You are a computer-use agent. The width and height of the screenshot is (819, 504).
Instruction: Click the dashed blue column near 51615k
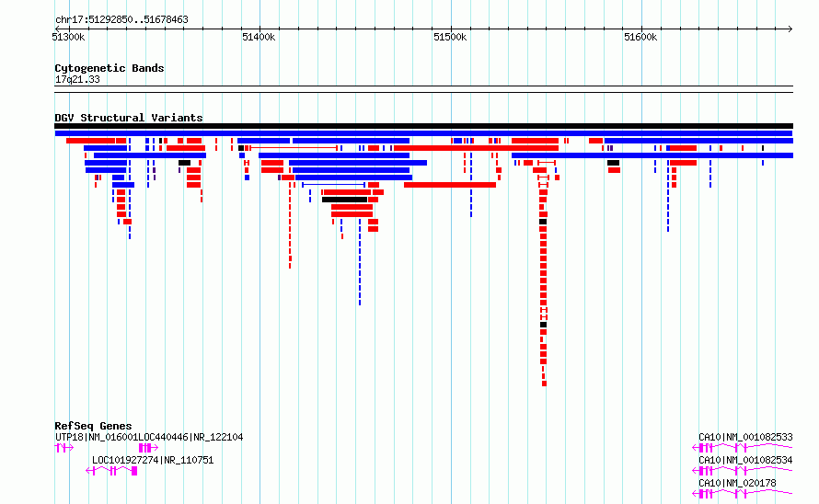[x=668, y=196]
